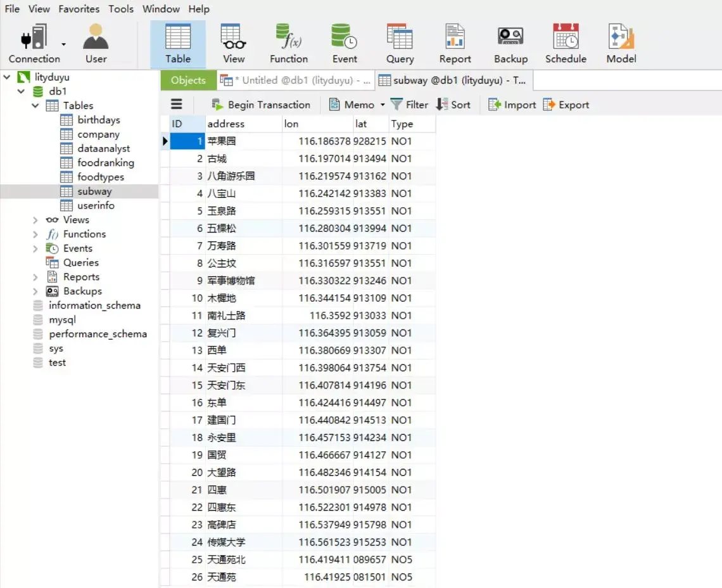Open the Tools menu
Viewport: 722px width, 588px height.
click(120, 9)
